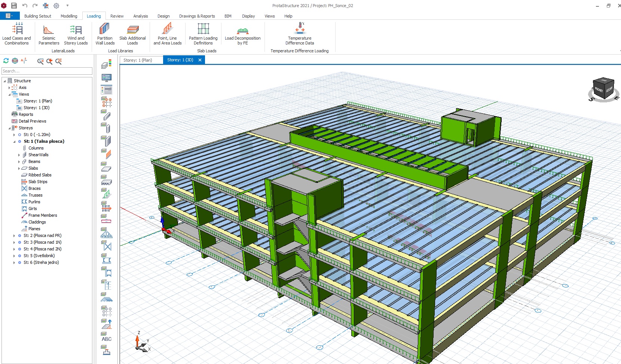Image resolution: width=621 pixels, height=364 pixels.
Task: Run Load Decomposition by FE
Action: pos(242,34)
